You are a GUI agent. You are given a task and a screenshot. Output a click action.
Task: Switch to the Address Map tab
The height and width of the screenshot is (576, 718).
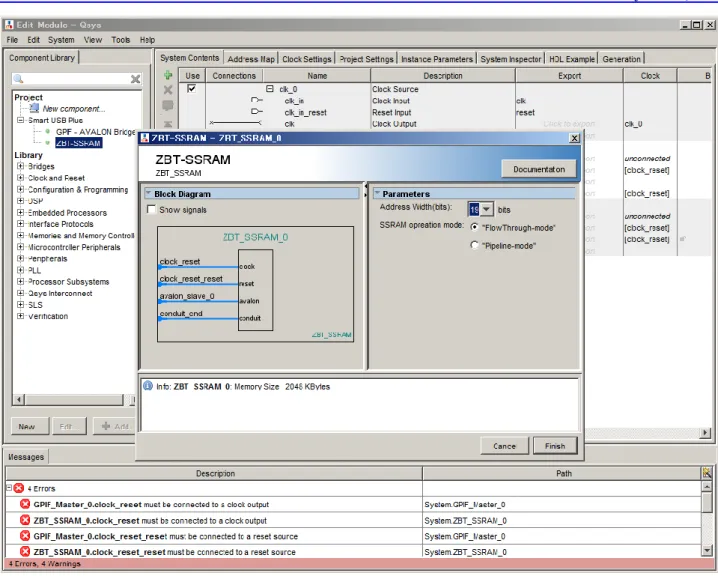click(251, 59)
